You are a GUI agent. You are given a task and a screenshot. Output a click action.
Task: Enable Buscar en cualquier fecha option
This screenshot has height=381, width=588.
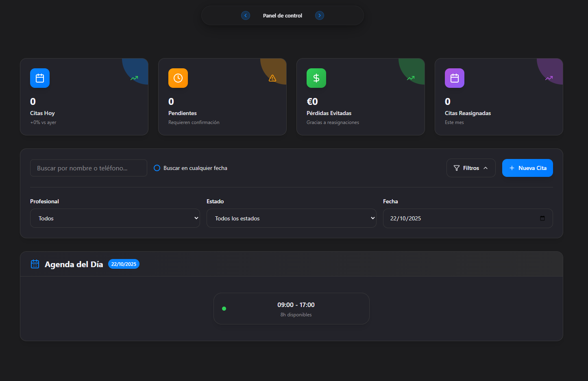(157, 168)
